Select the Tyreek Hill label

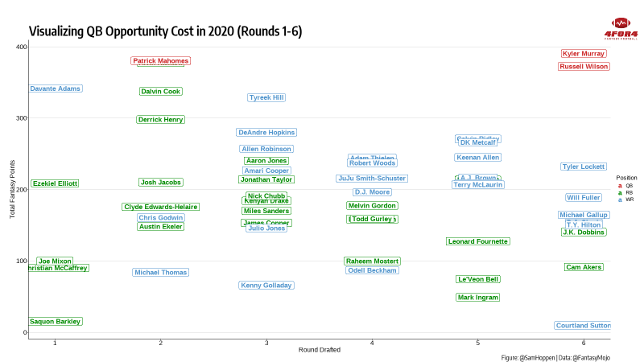266,97
